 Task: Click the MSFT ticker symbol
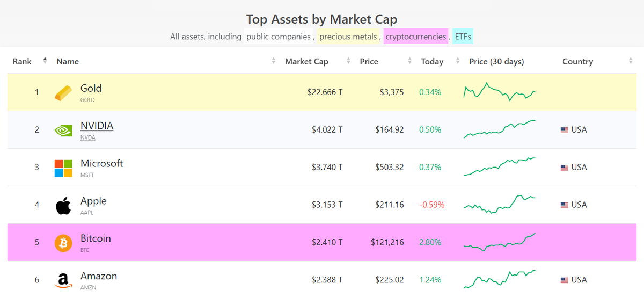(x=87, y=175)
